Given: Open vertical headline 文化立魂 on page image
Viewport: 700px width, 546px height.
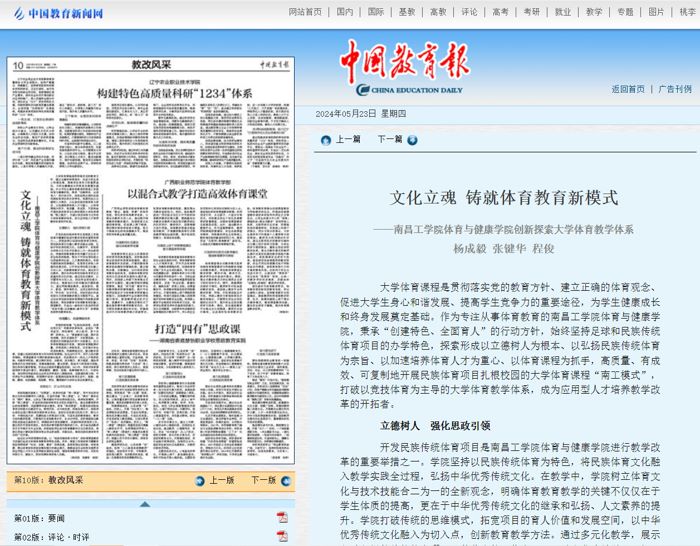Looking at the screenshot, I should 25,261.
